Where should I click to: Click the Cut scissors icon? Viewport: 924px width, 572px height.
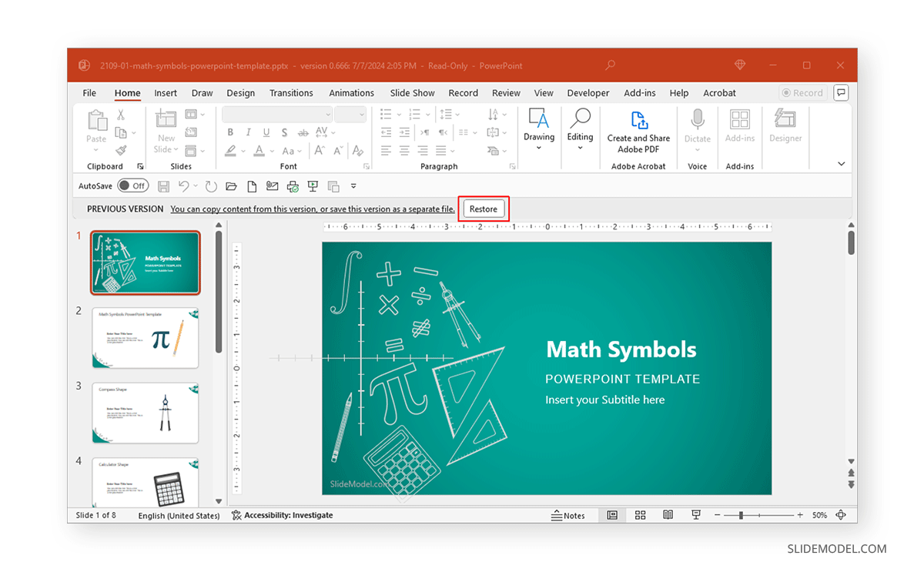coord(120,115)
